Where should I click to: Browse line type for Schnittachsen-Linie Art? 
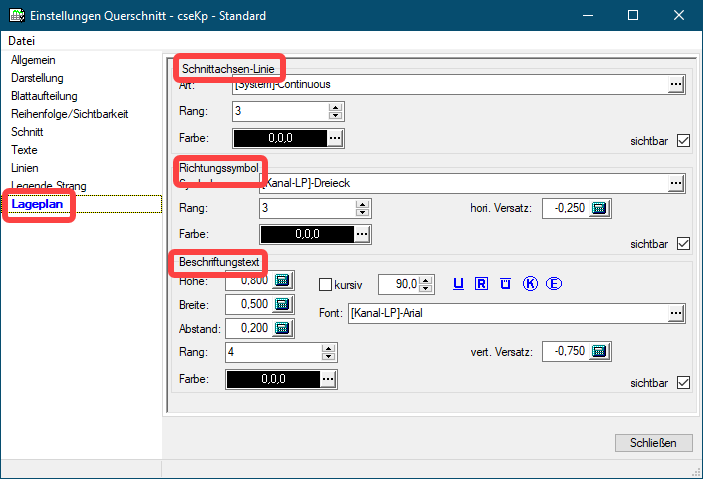677,85
